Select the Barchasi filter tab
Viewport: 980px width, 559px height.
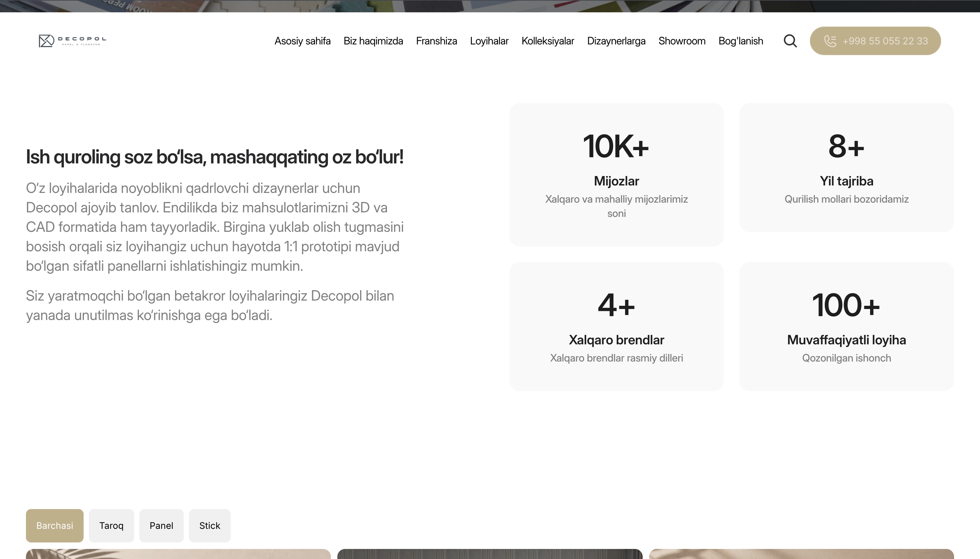(x=54, y=526)
